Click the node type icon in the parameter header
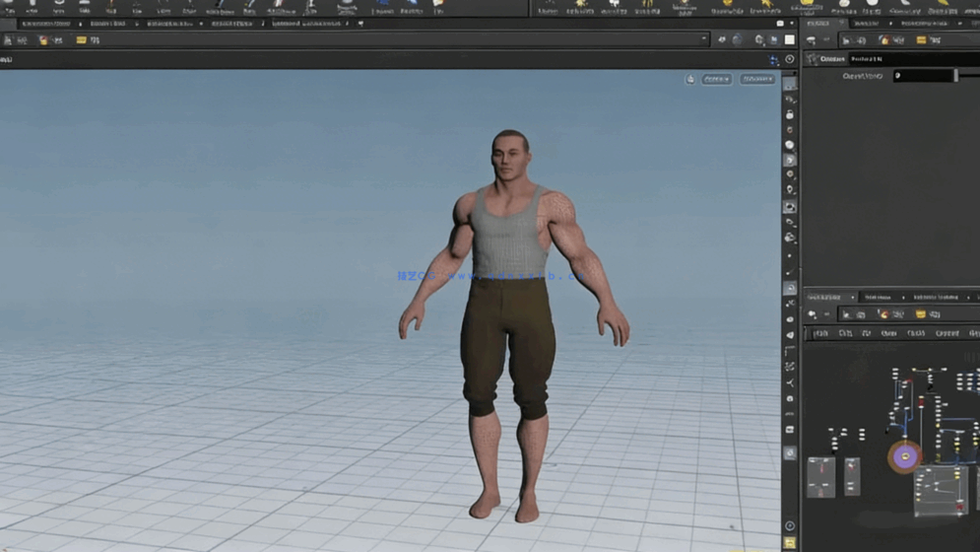 [812, 59]
